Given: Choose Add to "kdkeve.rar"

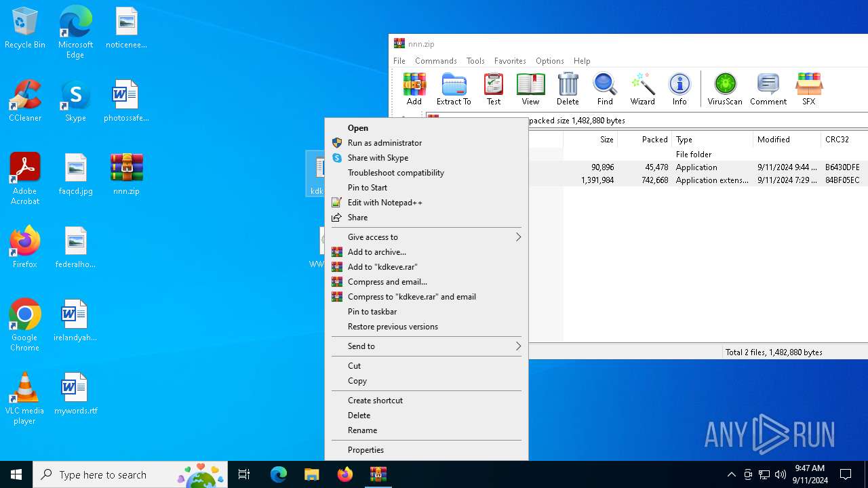Looking at the screenshot, I should [427, 267].
